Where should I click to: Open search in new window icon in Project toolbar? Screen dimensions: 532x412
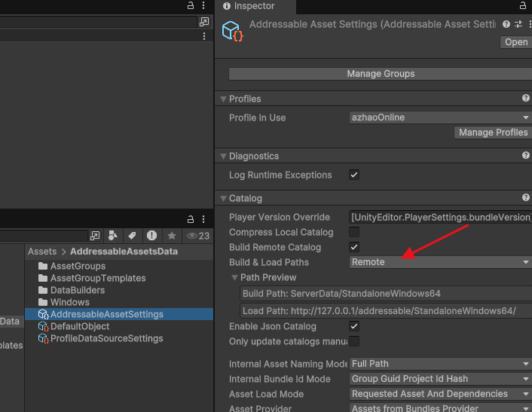pos(95,235)
